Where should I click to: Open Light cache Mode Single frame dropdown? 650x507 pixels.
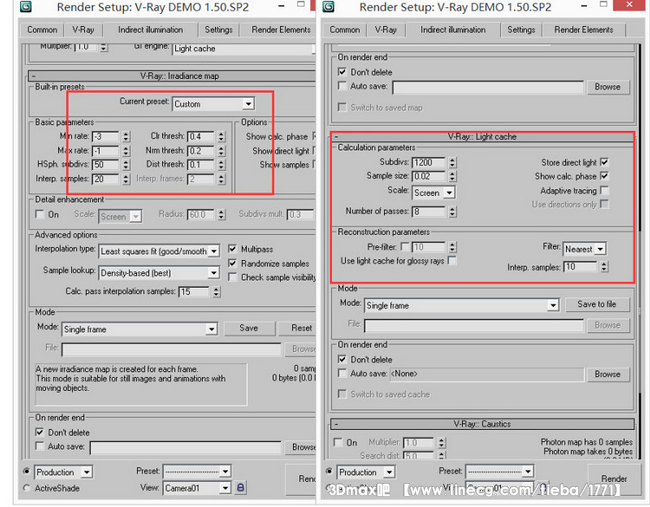(x=461, y=306)
